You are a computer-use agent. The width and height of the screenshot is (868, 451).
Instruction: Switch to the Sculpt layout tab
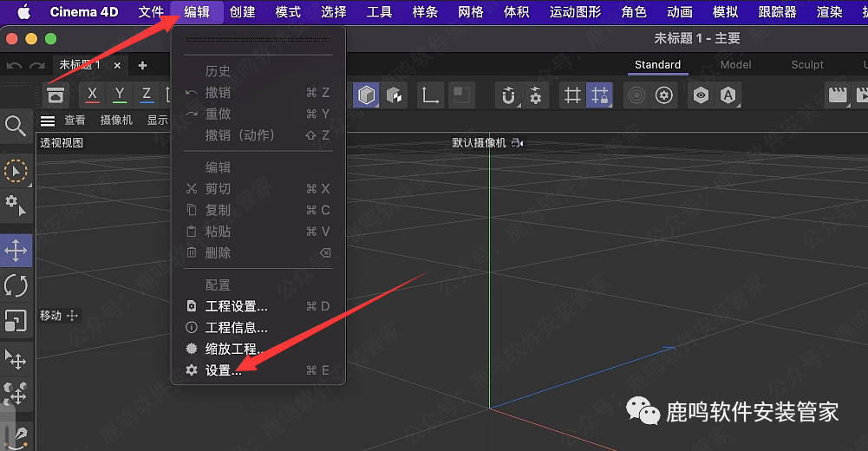[x=807, y=65]
